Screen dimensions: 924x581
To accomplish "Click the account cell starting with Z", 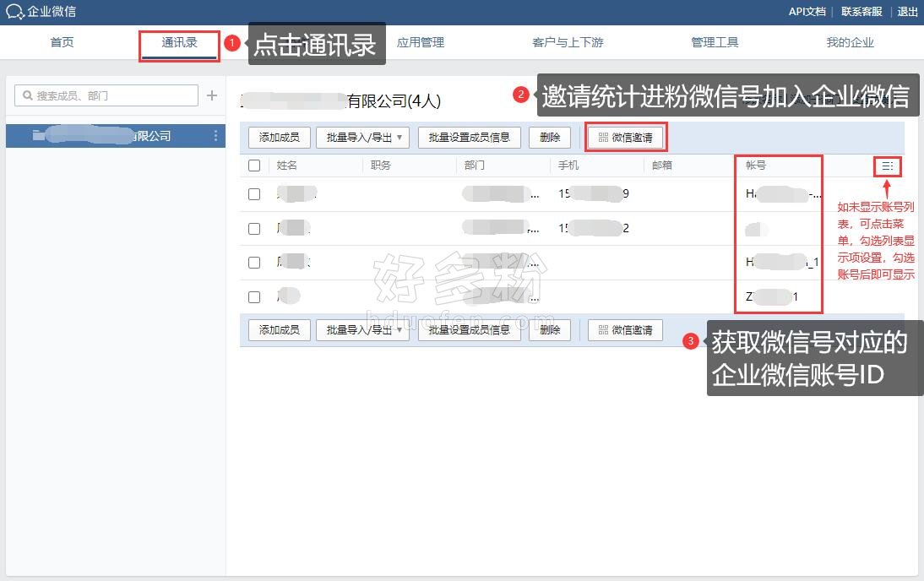I will click(772, 296).
